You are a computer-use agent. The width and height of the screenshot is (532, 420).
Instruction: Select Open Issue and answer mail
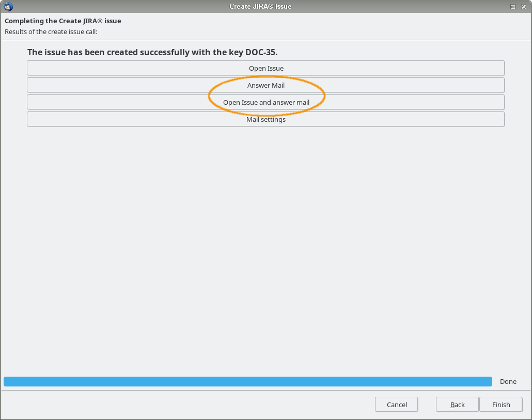click(265, 102)
